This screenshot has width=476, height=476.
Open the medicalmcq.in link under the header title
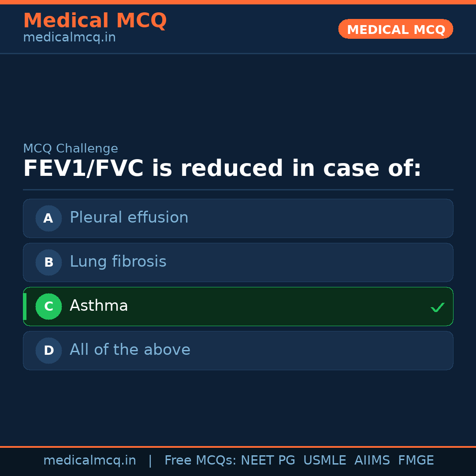(69, 38)
